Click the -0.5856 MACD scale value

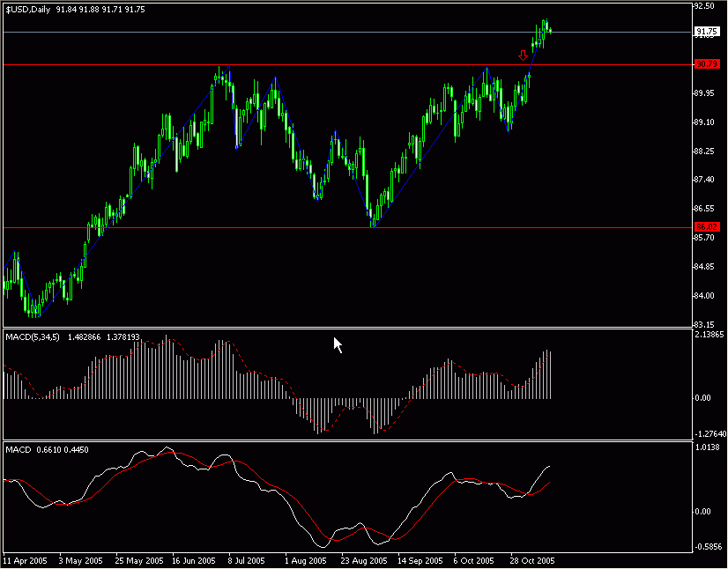[708, 546]
